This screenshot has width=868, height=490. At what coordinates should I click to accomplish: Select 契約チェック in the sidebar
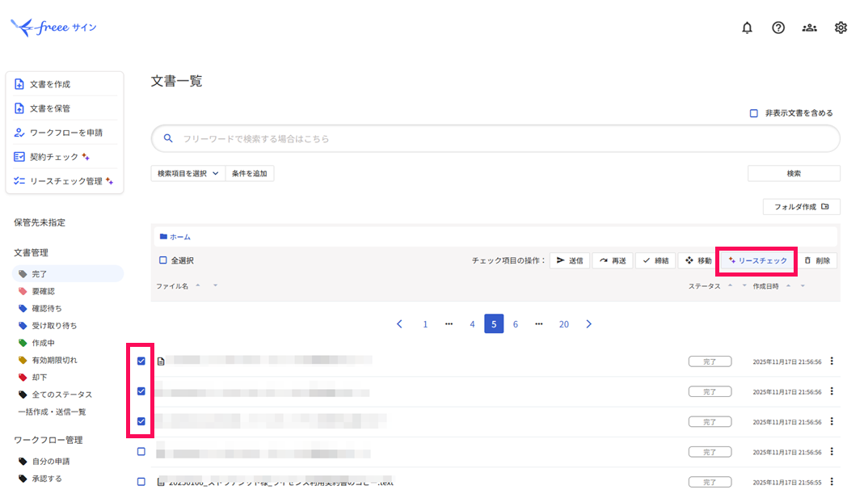point(65,157)
